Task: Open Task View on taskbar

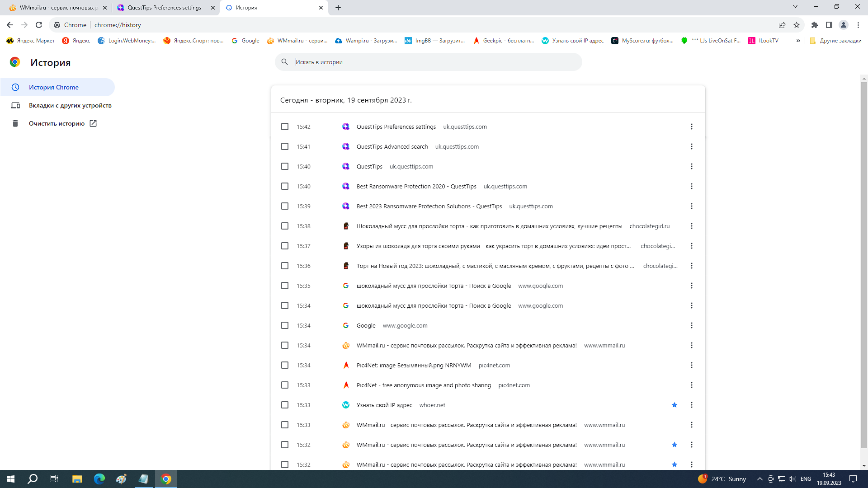Action: pos(54,479)
